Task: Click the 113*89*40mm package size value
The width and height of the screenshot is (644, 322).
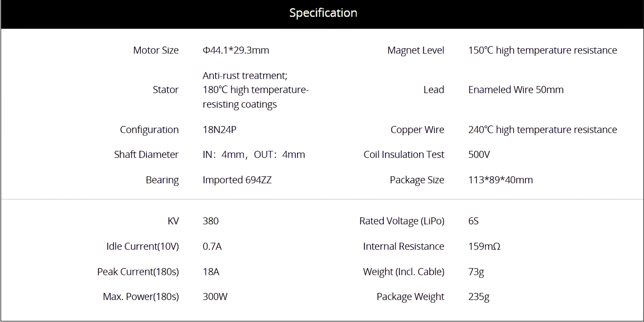Action: pos(501,180)
